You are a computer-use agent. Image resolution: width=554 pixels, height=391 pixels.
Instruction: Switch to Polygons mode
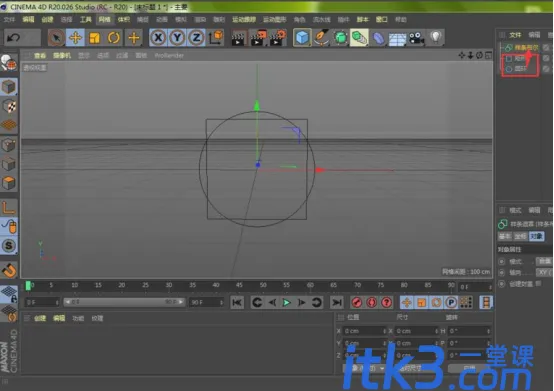8,183
